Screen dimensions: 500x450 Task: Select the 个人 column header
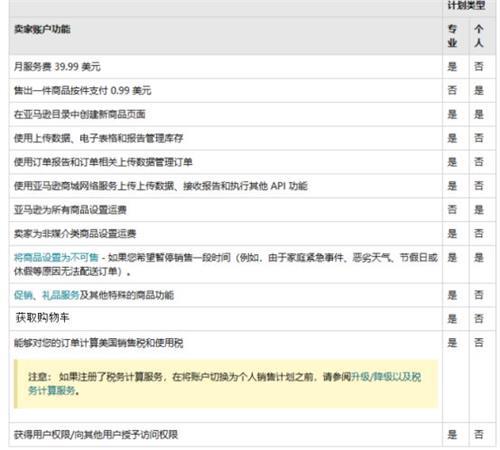click(x=479, y=36)
